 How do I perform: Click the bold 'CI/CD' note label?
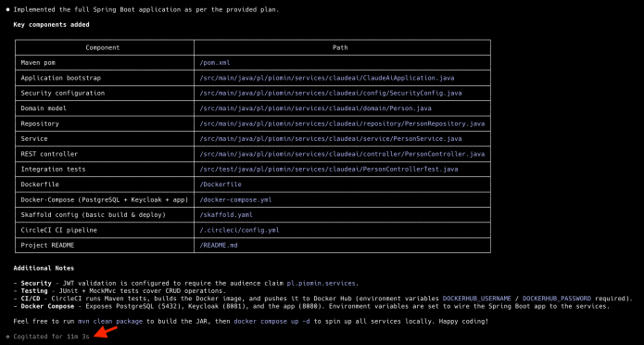[x=31, y=299]
